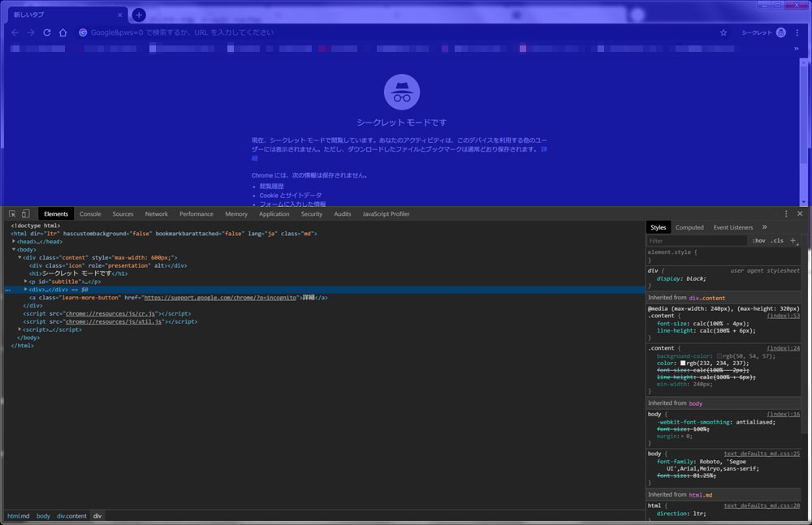Open chrome://resources/js/util.js script link

click(x=114, y=321)
